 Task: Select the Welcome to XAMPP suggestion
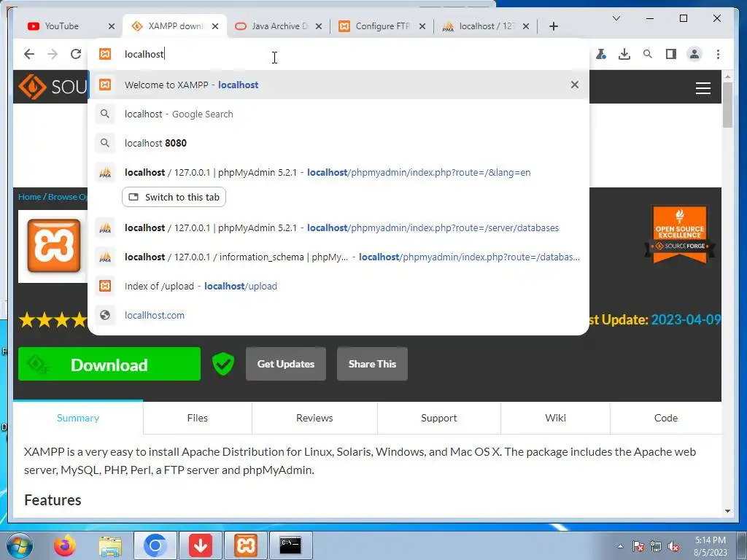point(338,85)
